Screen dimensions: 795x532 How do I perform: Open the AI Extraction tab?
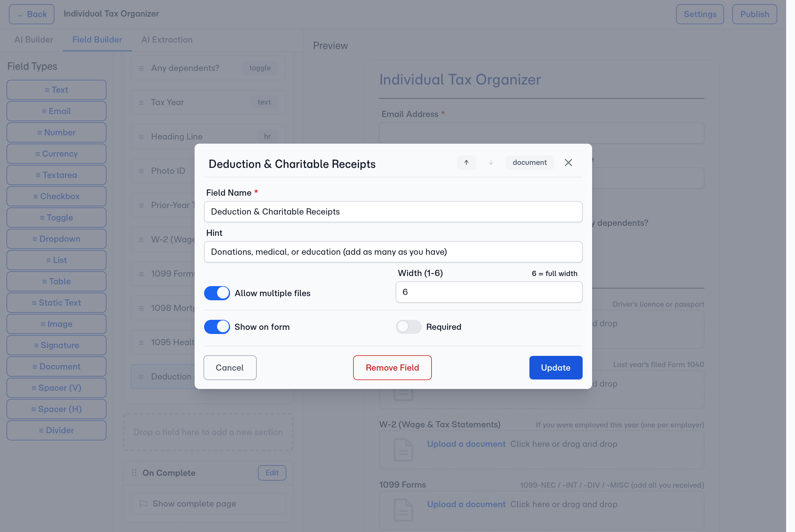(167, 40)
